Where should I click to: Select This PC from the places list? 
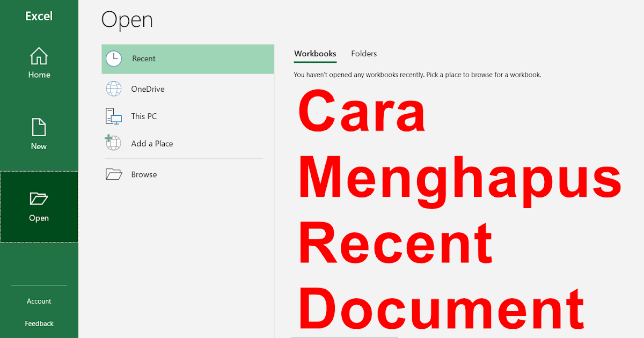(144, 116)
